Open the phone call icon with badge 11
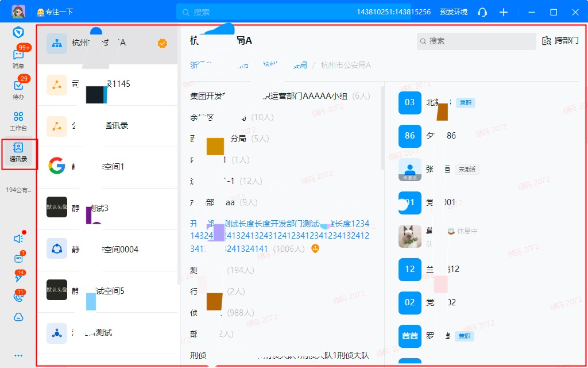 18,297
